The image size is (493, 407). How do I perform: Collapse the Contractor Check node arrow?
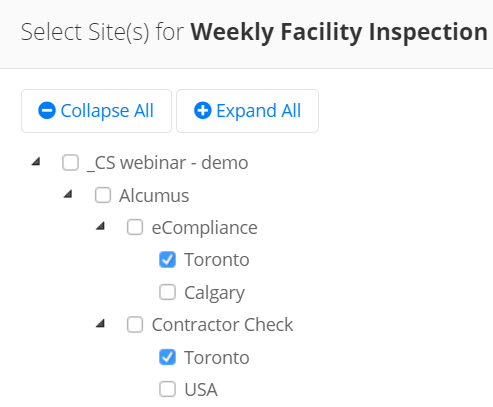(100, 323)
